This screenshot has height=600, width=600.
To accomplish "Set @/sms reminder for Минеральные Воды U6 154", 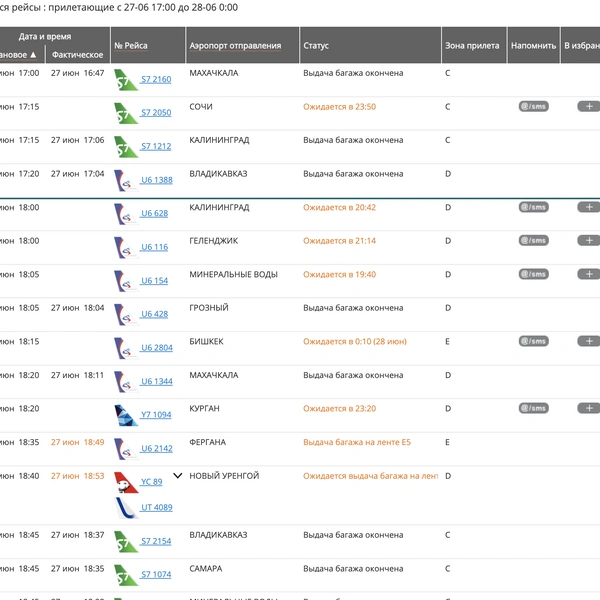I will (x=533, y=274).
